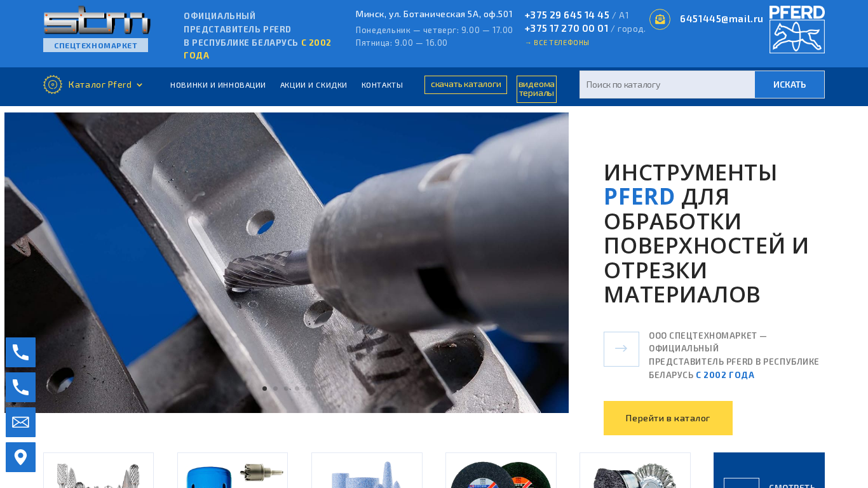Click the Понедельник — четверг working hours text
This screenshot has width=868, height=488.
[x=434, y=30]
